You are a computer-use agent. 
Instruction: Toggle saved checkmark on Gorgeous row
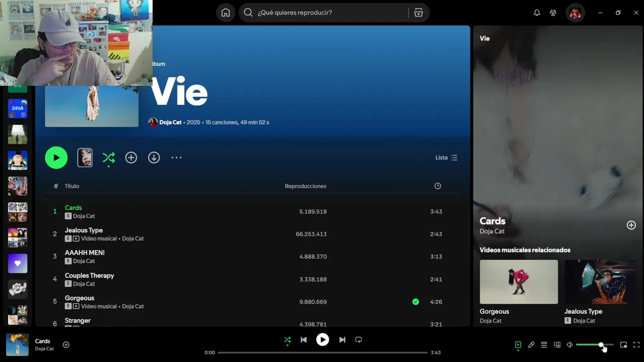coord(416,302)
